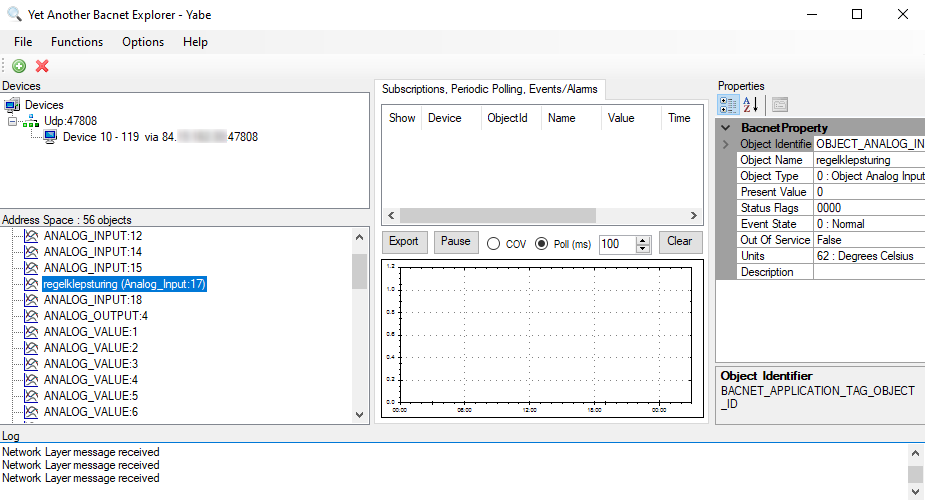Collapse the Udp:47808 tree node
Viewport: 925px width, 501px height.
point(13,121)
